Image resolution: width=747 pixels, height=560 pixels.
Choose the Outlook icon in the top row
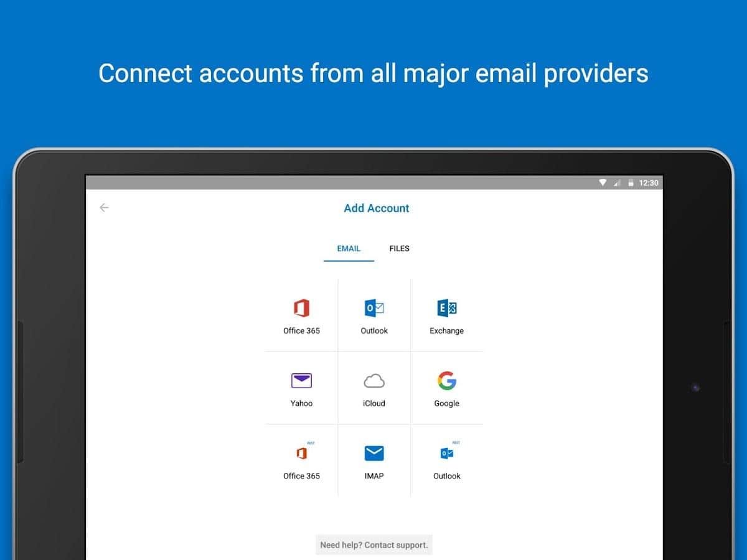pyautogui.click(x=374, y=308)
